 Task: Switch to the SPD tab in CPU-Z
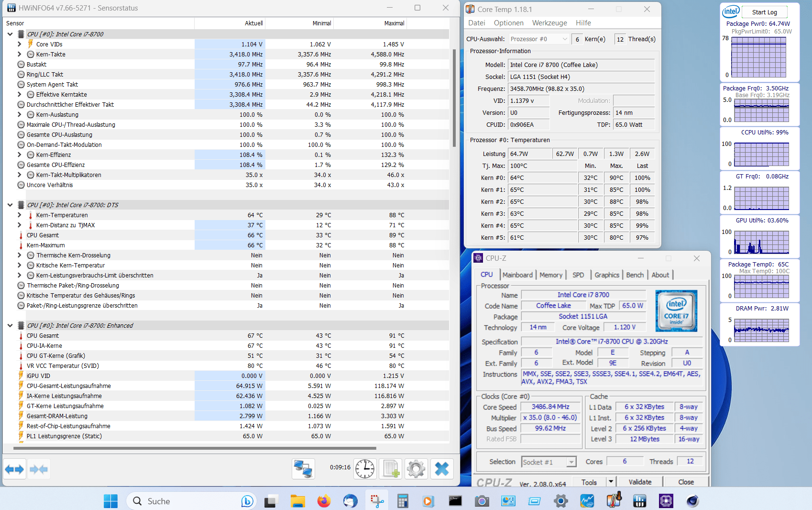(x=578, y=275)
